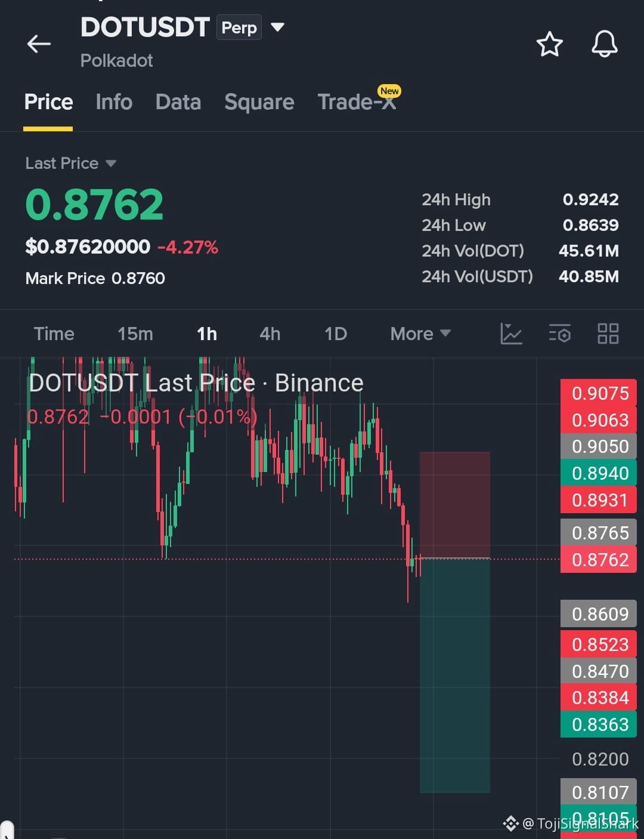Screen dimensions: 644x839
Task: Tap the green 0.8363 price label
Action: 599,724
